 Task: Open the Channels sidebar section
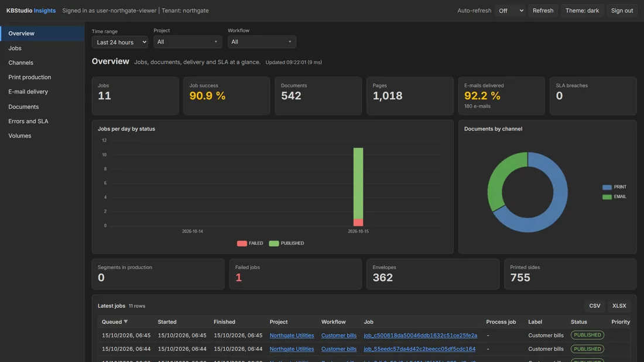point(42,63)
